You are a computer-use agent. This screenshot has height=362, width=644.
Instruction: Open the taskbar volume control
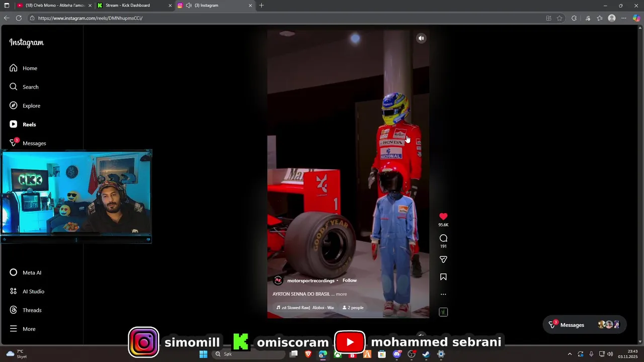[x=610, y=354]
